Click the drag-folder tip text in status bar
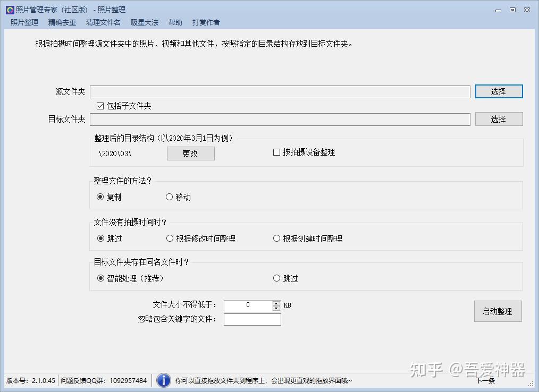 tap(264, 380)
